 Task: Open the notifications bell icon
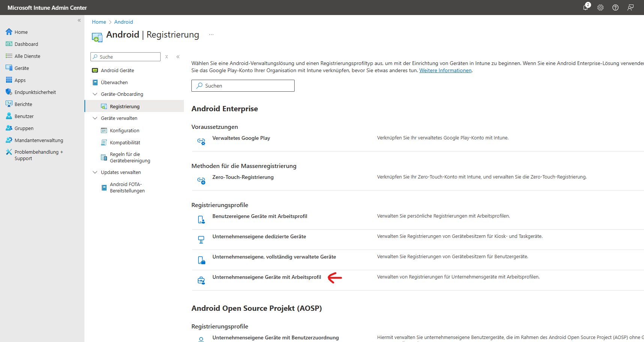pyautogui.click(x=585, y=8)
